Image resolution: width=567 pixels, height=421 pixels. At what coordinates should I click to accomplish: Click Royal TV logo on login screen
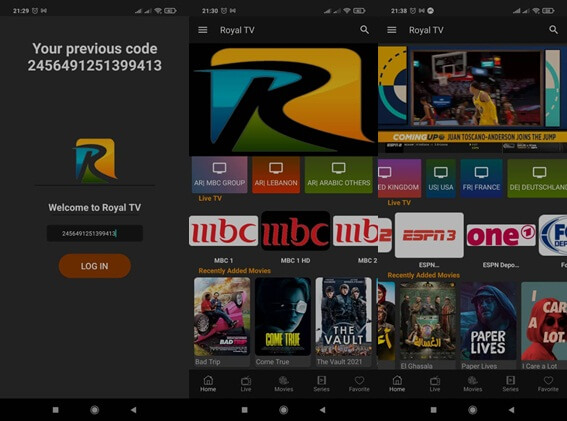[x=95, y=161]
